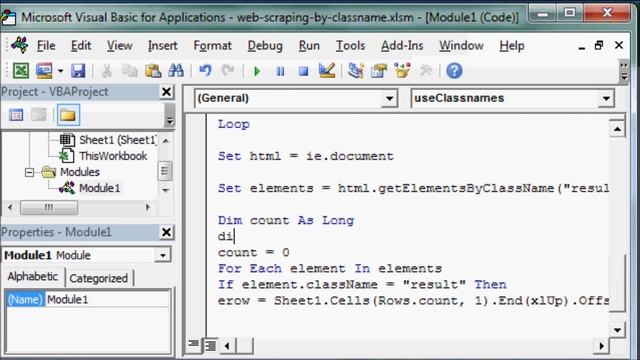The width and height of the screenshot is (640, 360).
Task: Click the View Object icon in Project panel
Action: click(x=39, y=115)
